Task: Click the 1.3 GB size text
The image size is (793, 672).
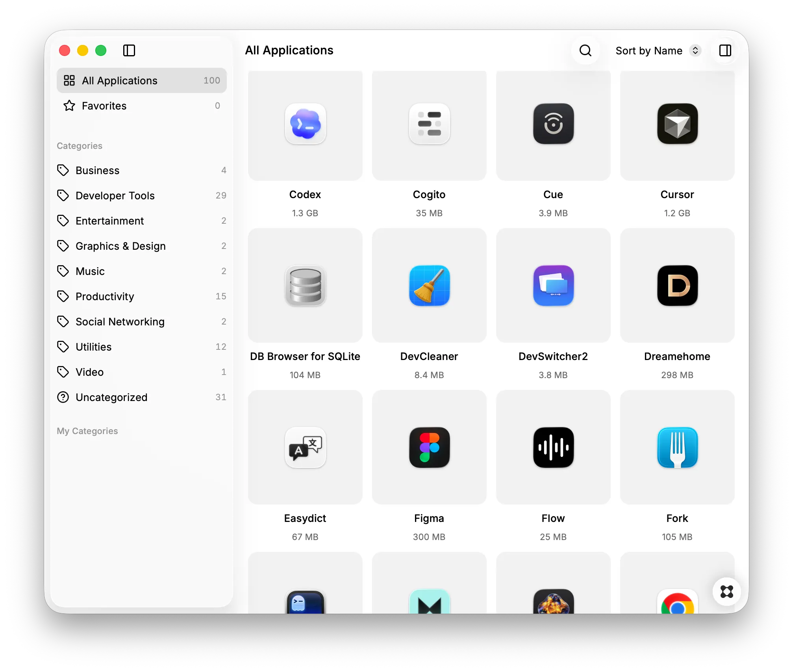Action: (305, 213)
